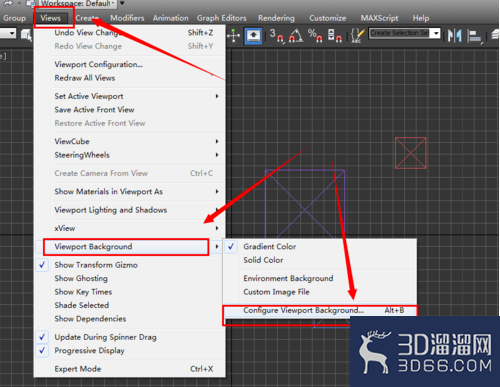Screen dimensions: 500x387
Task: Open the Views menu
Action: [x=51, y=18]
